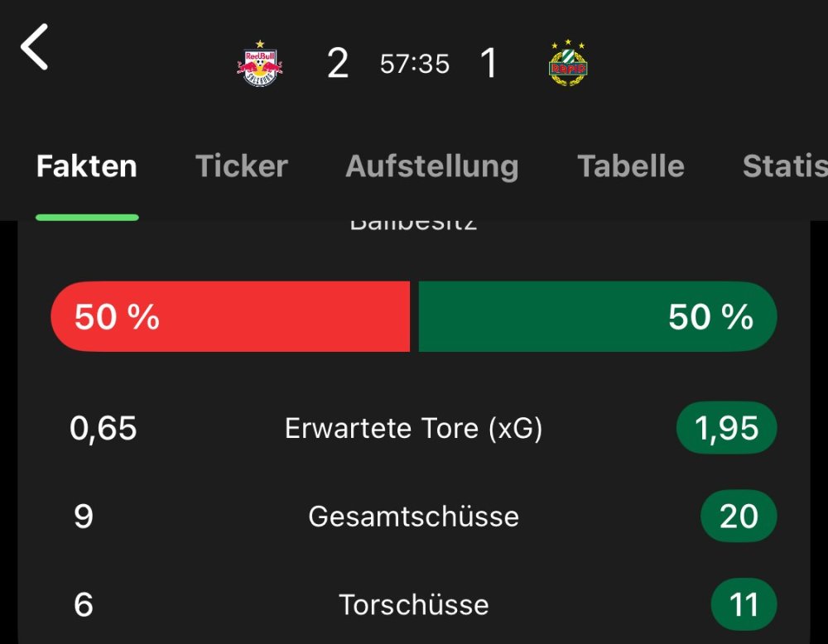Screen dimensions: 828x644
Task: Tap the green 1,95 xG badge
Action: (x=726, y=429)
